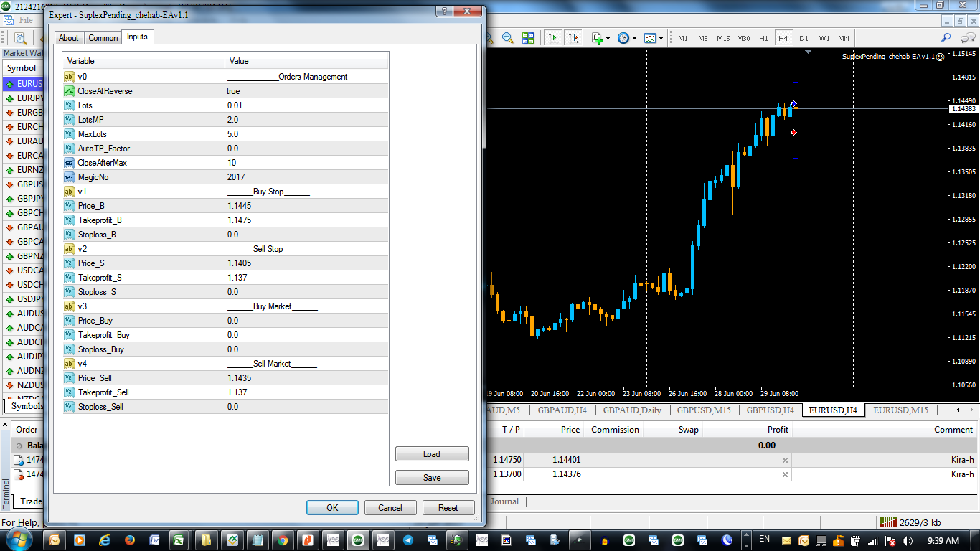980x551 pixels.
Task: Click the tile windows icon
Action: (x=528, y=38)
